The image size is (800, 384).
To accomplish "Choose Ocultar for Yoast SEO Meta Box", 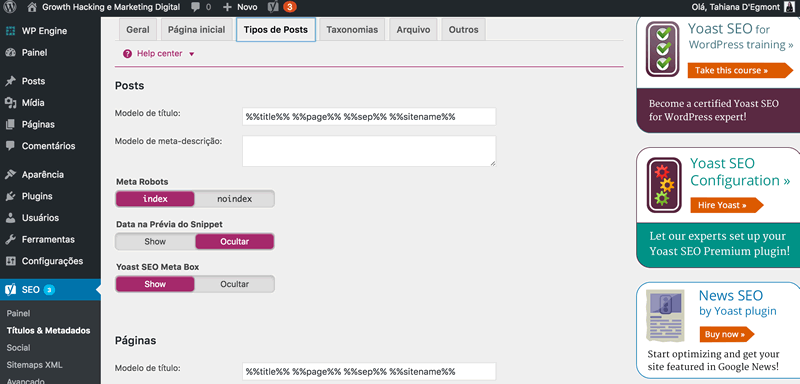I will [x=235, y=284].
